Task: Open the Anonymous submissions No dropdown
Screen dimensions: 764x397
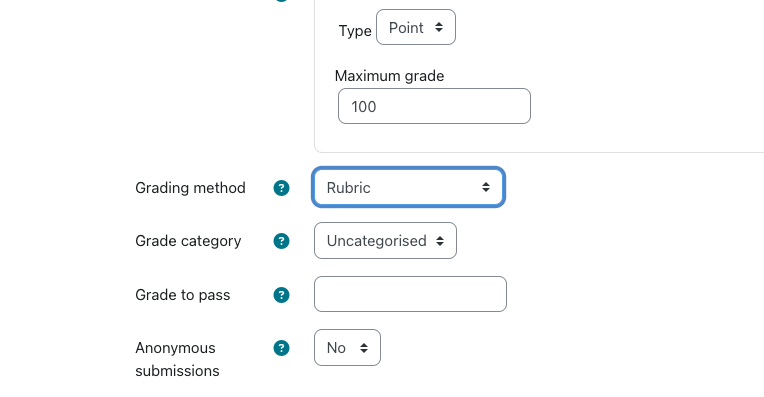Action: tap(347, 347)
